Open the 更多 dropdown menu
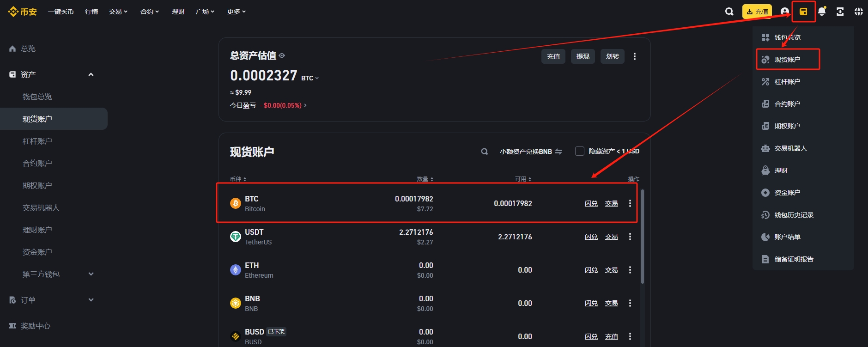 [x=237, y=12]
